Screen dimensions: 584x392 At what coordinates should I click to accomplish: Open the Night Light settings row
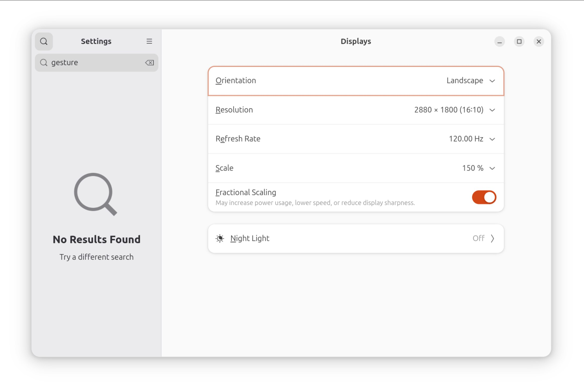click(356, 238)
